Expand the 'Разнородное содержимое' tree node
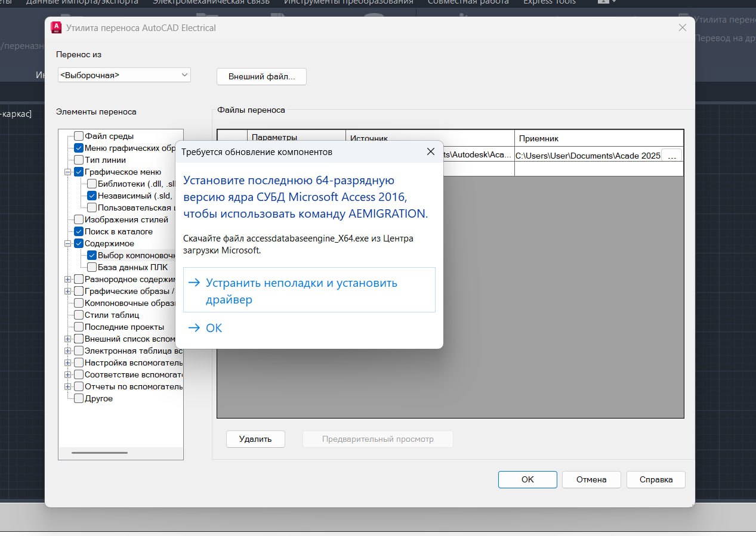The height and width of the screenshot is (536, 756). pos(69,279)
